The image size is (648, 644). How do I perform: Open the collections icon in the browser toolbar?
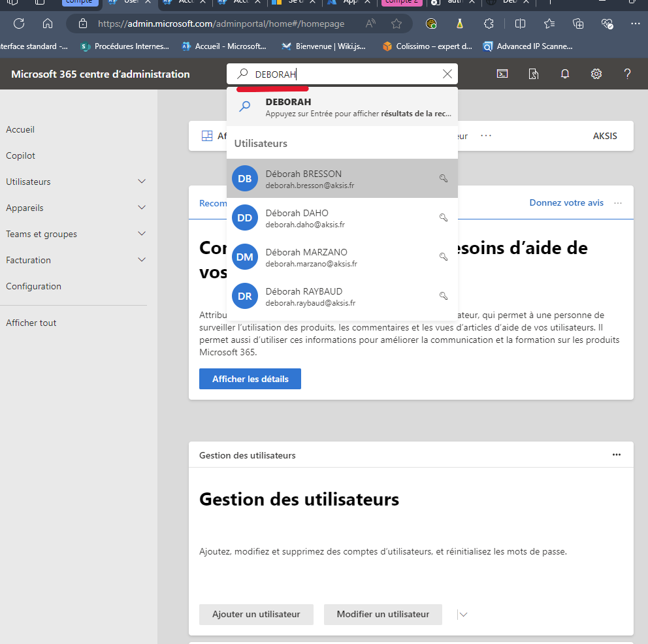pyautogui.click(x=578, y=24)
